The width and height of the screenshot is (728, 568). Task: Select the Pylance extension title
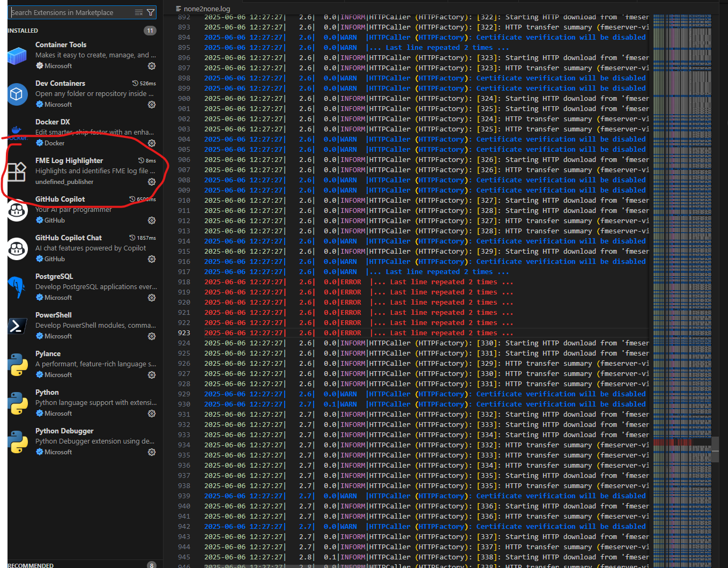(x=48, y=353)
